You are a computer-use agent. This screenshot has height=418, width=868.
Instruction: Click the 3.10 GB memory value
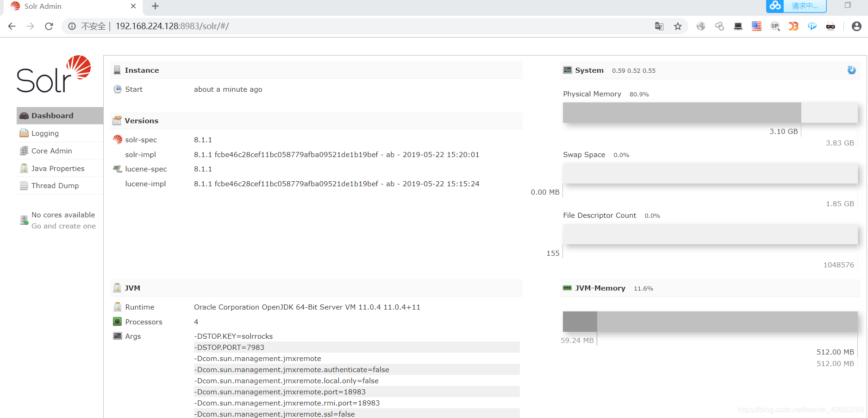tap(783, 132)
